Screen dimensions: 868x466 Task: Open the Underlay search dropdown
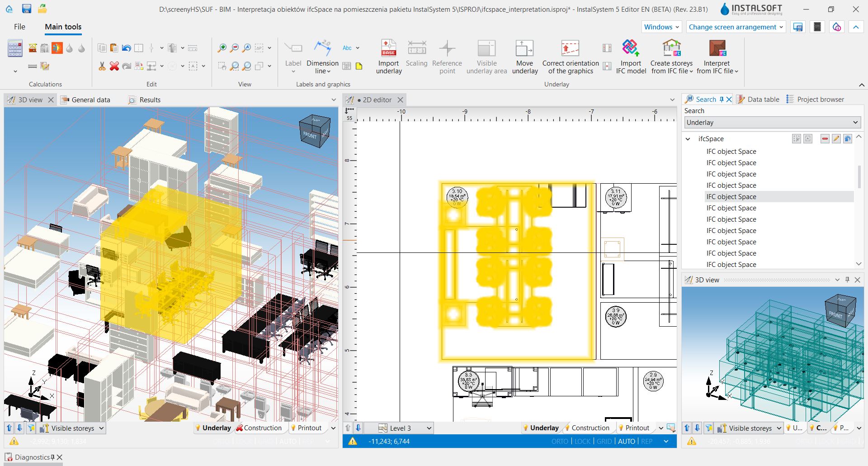pyautogui.click(x=772, y=122)
